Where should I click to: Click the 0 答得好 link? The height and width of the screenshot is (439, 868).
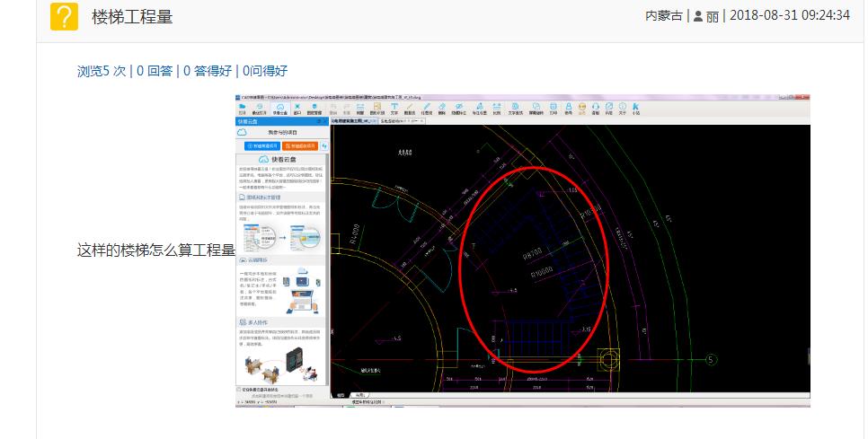pyautogui.click(x=208, y=71)
